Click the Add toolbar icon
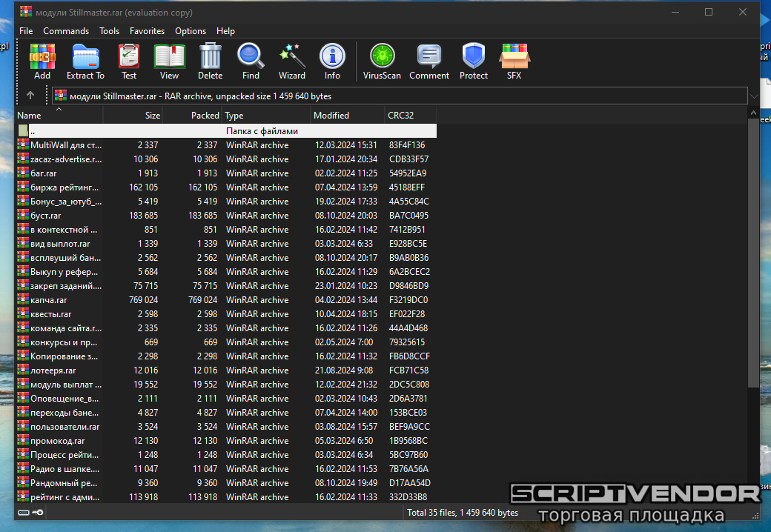 pyautogui.click(x=42, y=61)
